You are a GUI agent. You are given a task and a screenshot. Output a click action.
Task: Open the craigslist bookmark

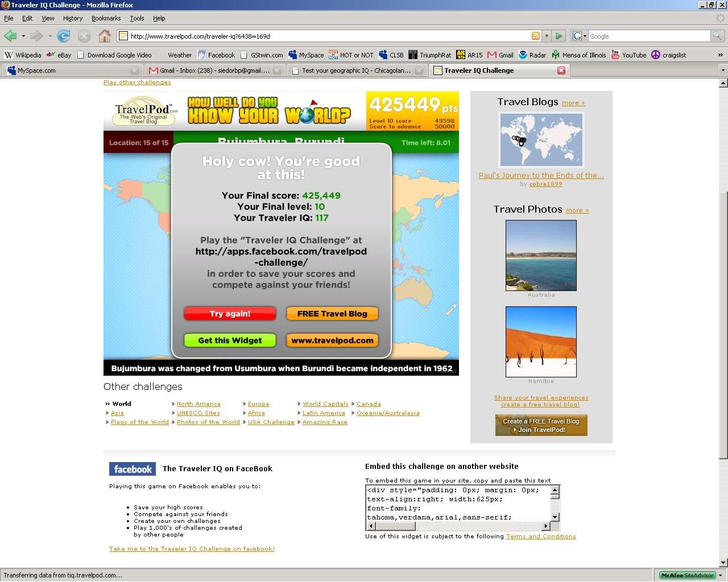669,55
